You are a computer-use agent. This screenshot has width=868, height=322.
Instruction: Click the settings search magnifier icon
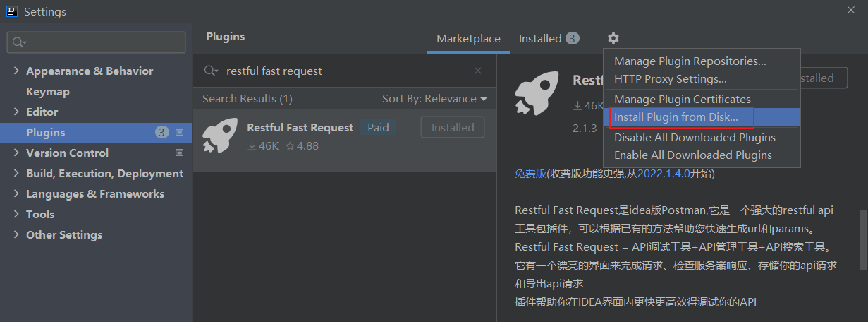(18, 42)
